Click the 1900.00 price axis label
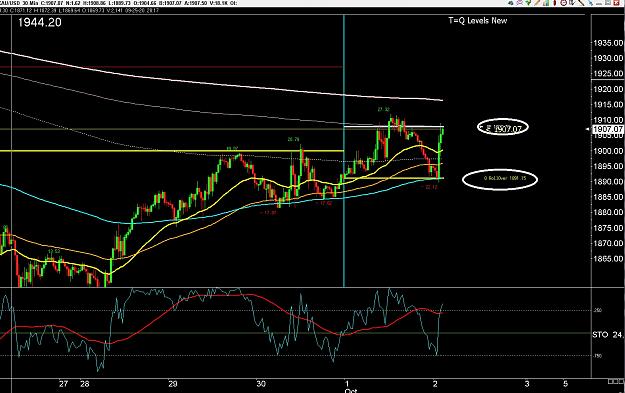 (608, 151)
